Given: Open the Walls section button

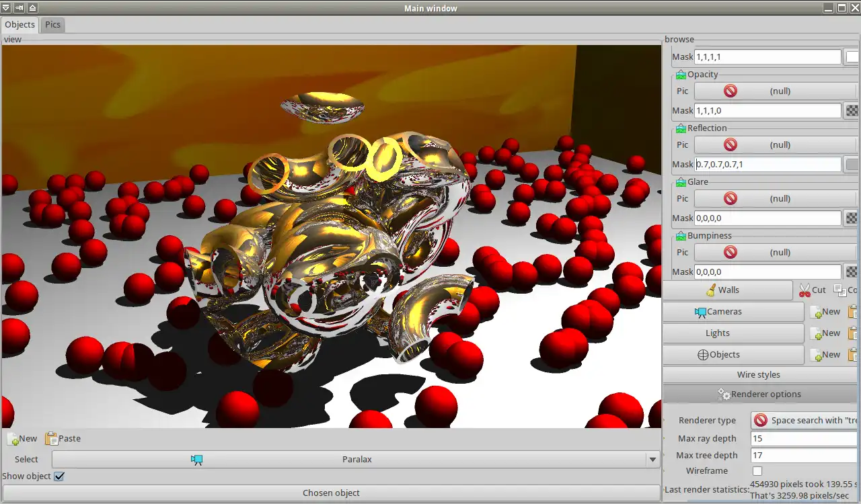Looking at the screenshot, I should point(728,290).
